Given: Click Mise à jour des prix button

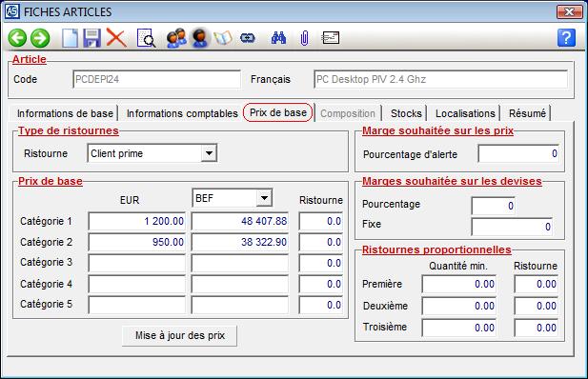Looking at the screenshot, I should tap(179, 335).
